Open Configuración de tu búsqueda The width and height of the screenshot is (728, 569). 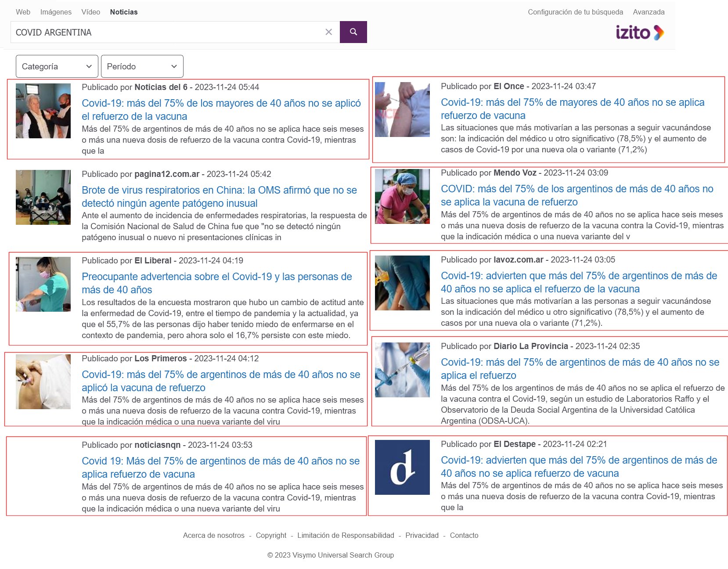coord(575,12)
